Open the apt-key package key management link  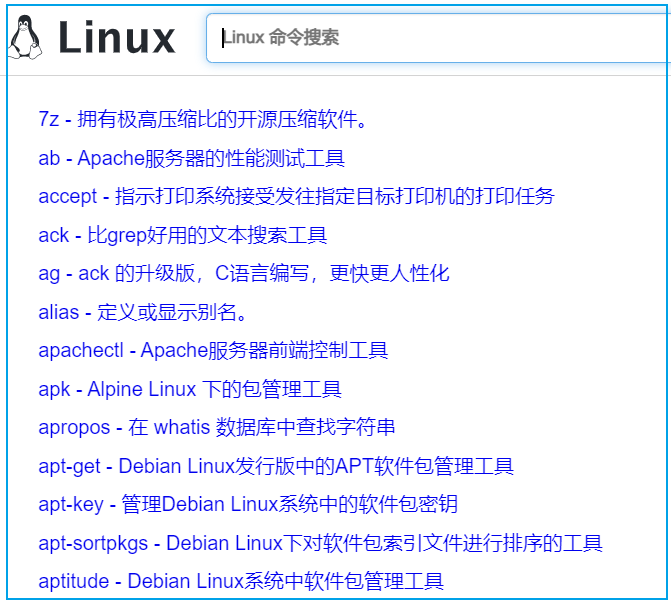click(248, 504)
